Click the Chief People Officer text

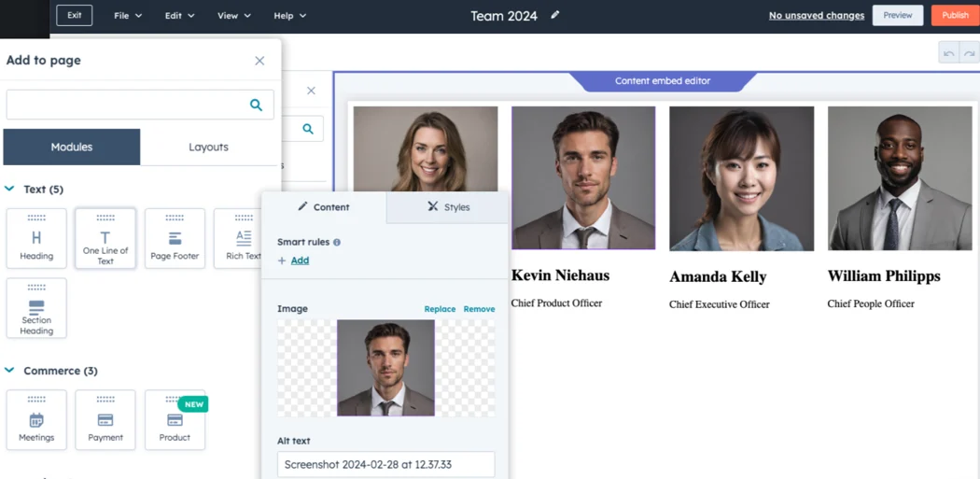click(871, 303)
